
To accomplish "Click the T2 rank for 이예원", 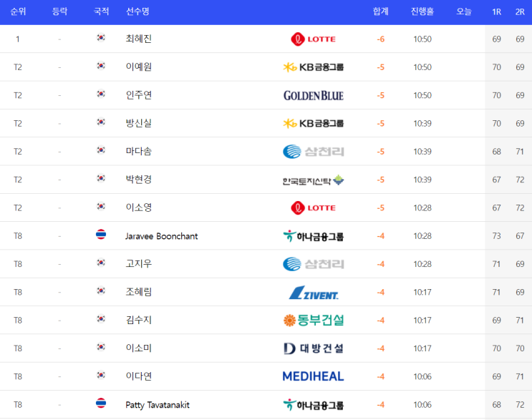I will click(18, 67).
